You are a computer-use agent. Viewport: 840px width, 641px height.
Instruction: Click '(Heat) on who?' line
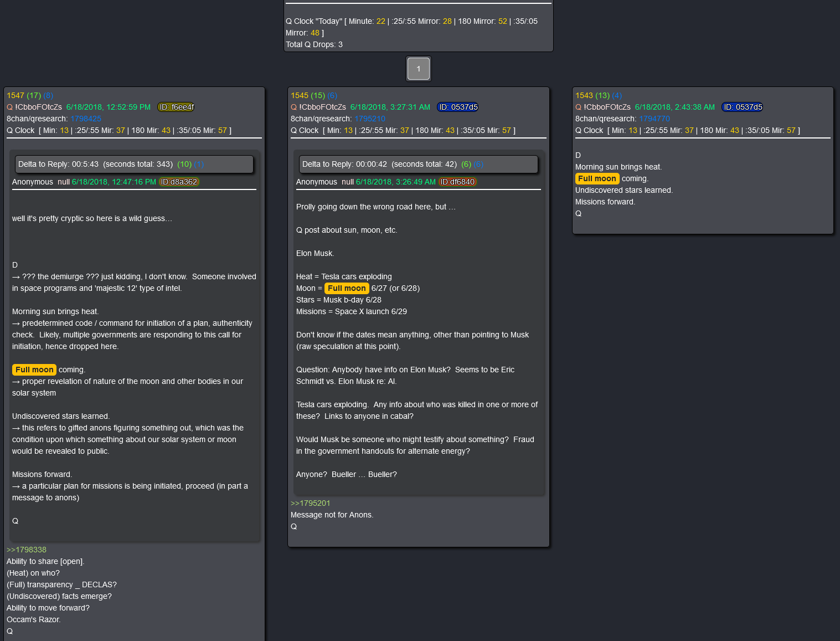tap(33, 573)
